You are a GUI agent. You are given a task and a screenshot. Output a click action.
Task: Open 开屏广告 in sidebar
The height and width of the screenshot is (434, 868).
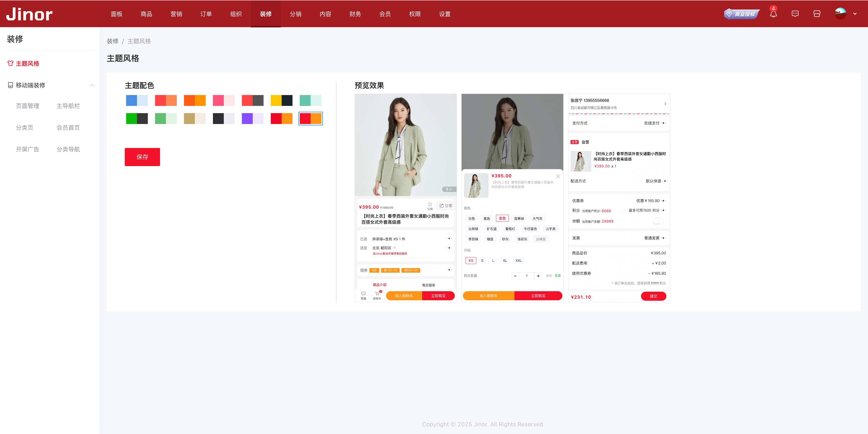[x=28, y=149]
